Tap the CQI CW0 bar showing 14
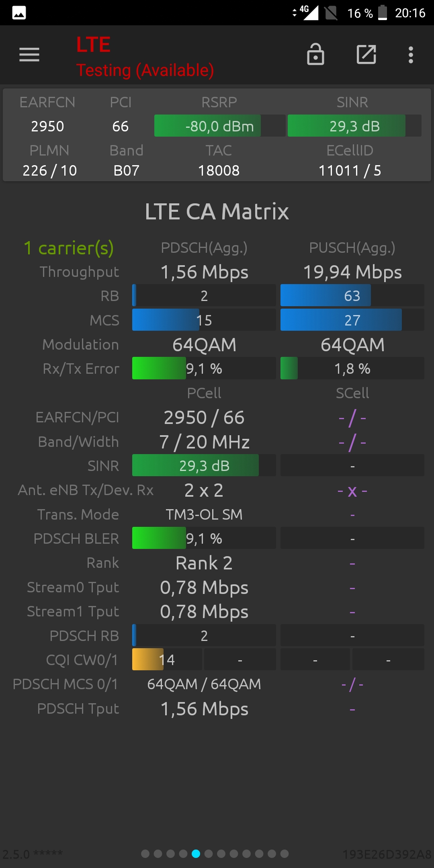 coord(167,659)
